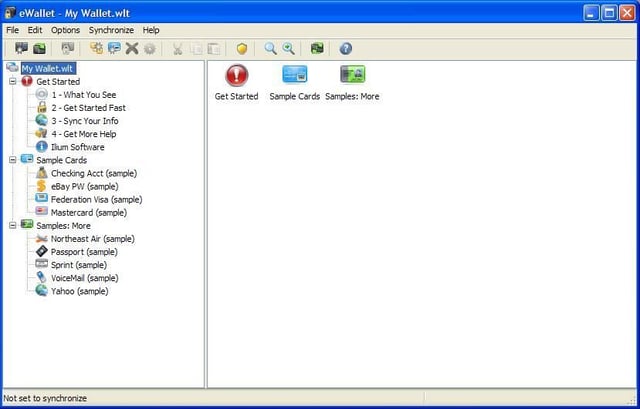Select 3 - Sync Your Info card

(84, 121)
